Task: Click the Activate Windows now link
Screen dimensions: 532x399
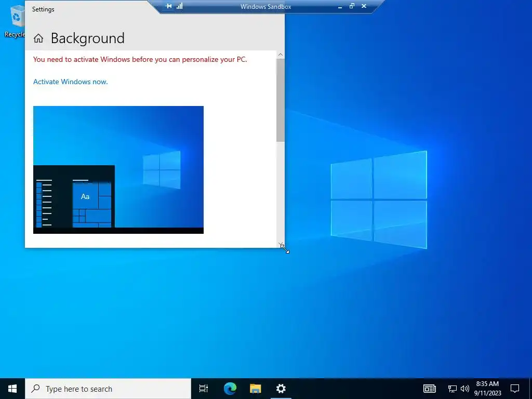Action: pyautogui.click(x=70, y=82)
